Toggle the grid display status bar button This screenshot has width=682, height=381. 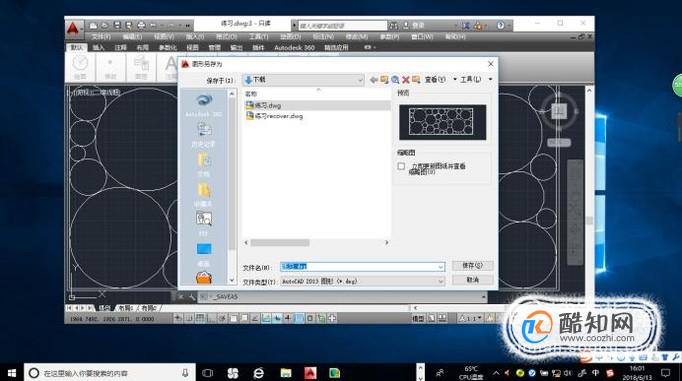tap(200, 318)
